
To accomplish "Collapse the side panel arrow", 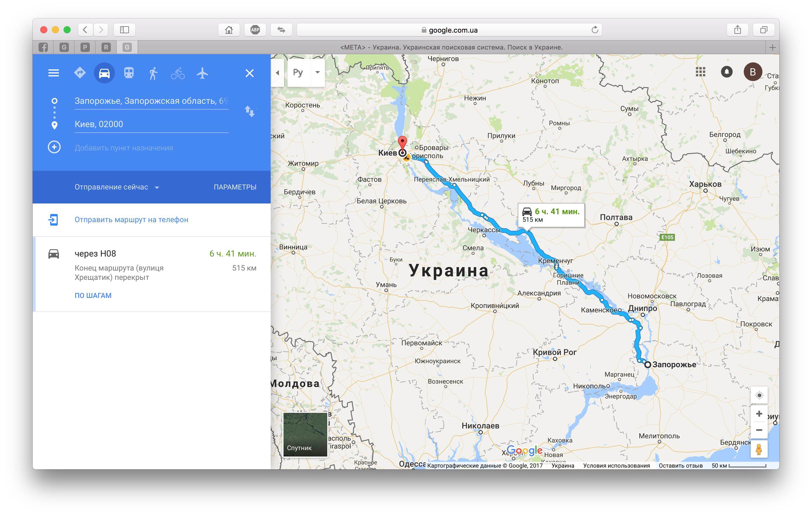I will [x=277, y=73].
